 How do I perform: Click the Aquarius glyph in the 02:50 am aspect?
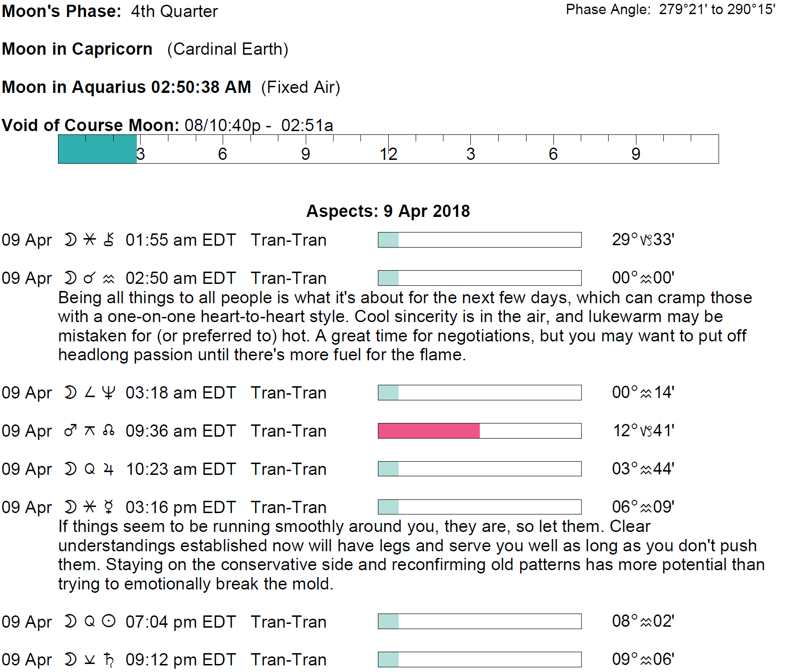[x=109, y=279]
